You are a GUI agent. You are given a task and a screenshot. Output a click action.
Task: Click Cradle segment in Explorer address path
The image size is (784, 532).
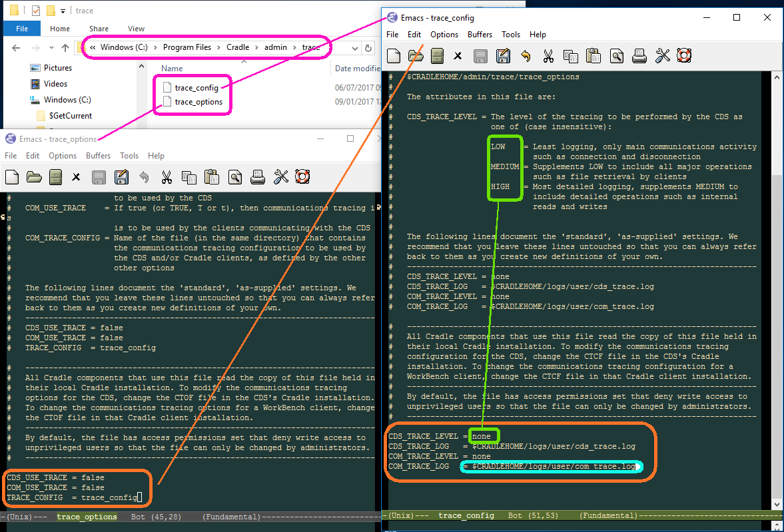(x=238, y=47)
